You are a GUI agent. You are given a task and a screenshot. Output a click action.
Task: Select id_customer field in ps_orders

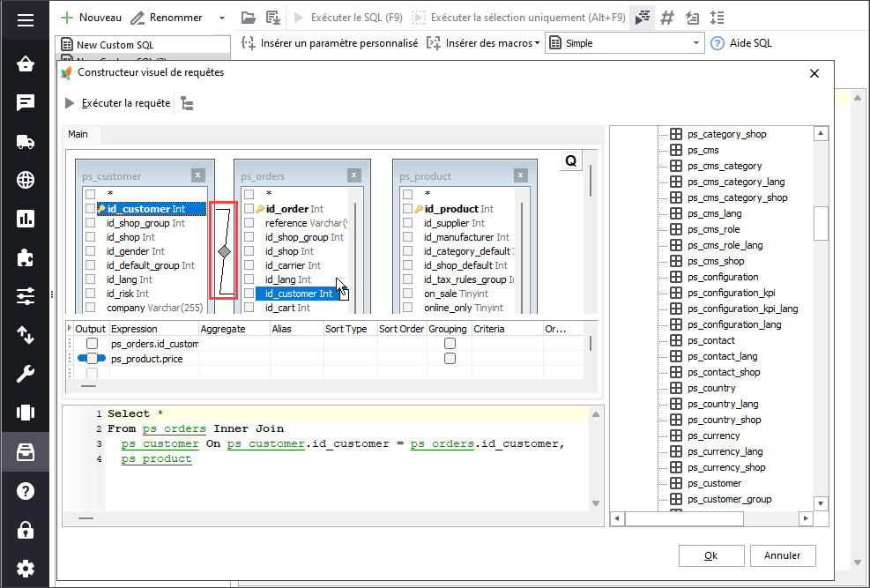[x=299, y=294]
